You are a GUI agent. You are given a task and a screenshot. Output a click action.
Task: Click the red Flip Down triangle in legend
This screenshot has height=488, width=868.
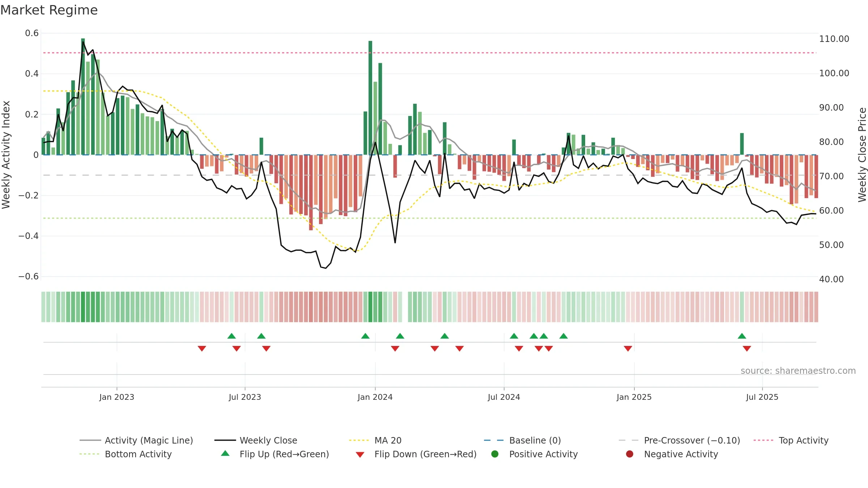[x=360, y=455]
